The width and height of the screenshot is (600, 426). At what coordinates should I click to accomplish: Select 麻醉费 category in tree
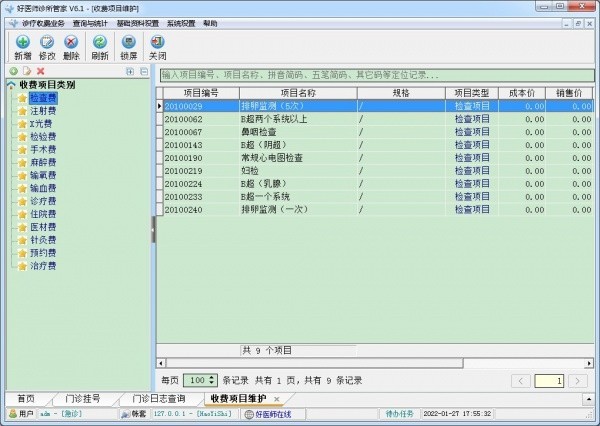point(43,163)
